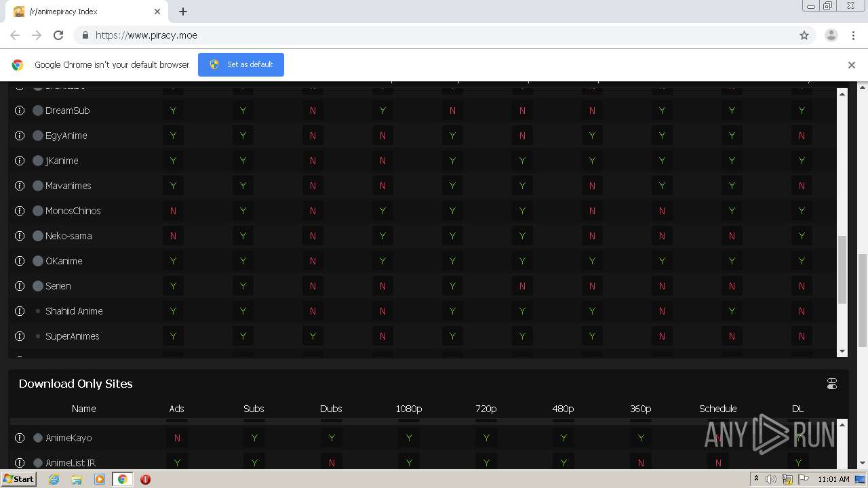View site security lock information
Screen dimensions: 868x488
(x=85, y=35)
